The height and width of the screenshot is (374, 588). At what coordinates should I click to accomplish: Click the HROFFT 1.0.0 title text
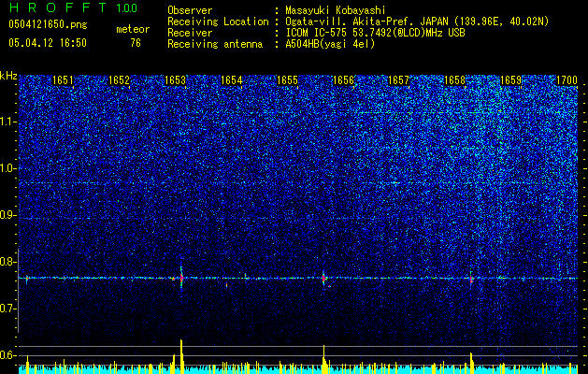[73, 7]
